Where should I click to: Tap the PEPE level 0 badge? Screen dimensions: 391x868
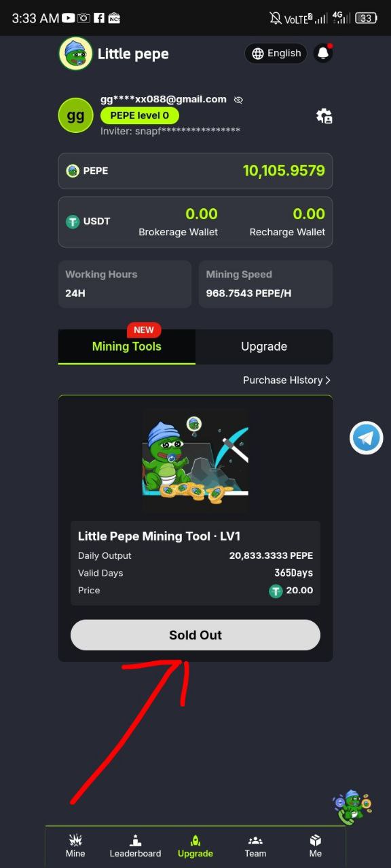(x=140, y=115)
